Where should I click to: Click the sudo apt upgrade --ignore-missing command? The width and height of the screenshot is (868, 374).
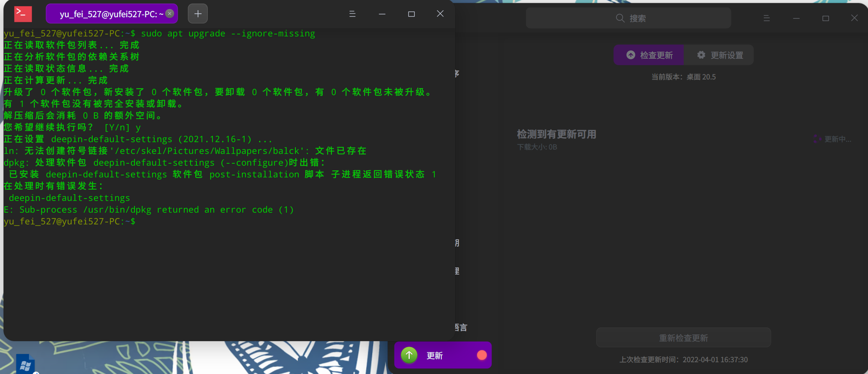(228, 34)
